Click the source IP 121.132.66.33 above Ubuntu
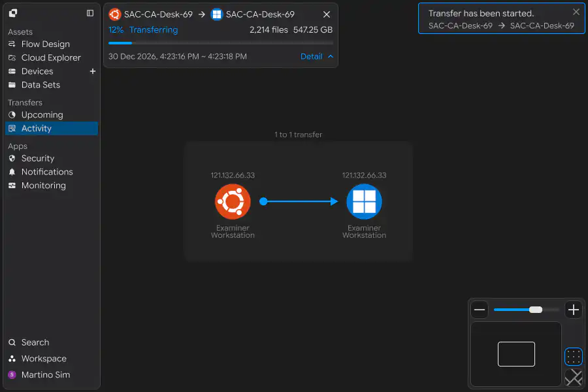 coord(233,175)
